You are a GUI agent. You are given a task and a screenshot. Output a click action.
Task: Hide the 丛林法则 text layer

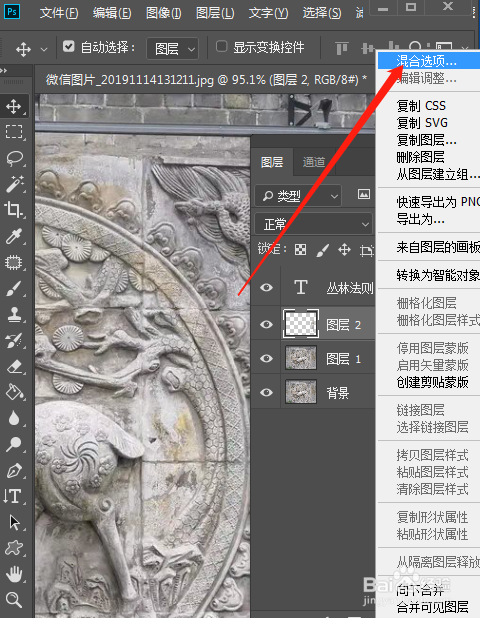[x=266, y=287]
